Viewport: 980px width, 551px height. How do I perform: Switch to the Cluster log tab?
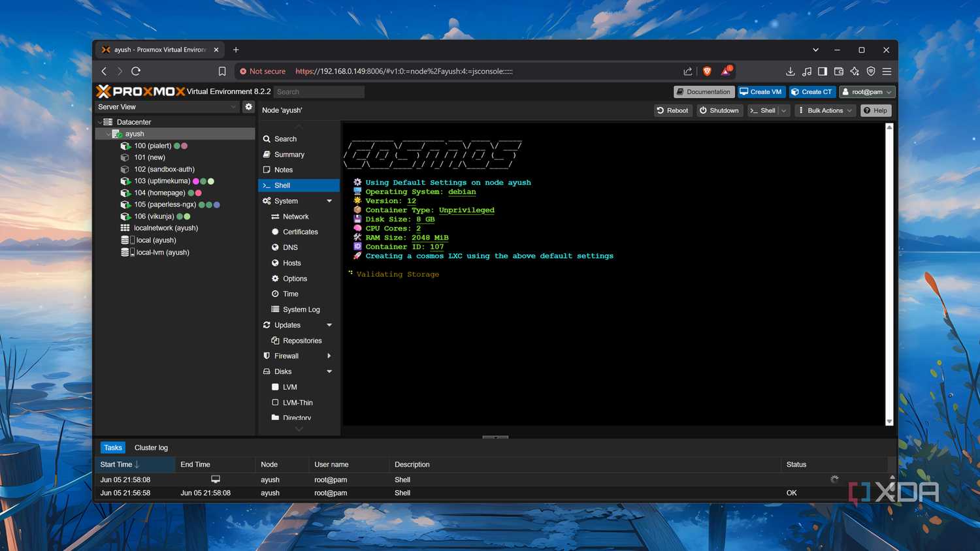151,448
